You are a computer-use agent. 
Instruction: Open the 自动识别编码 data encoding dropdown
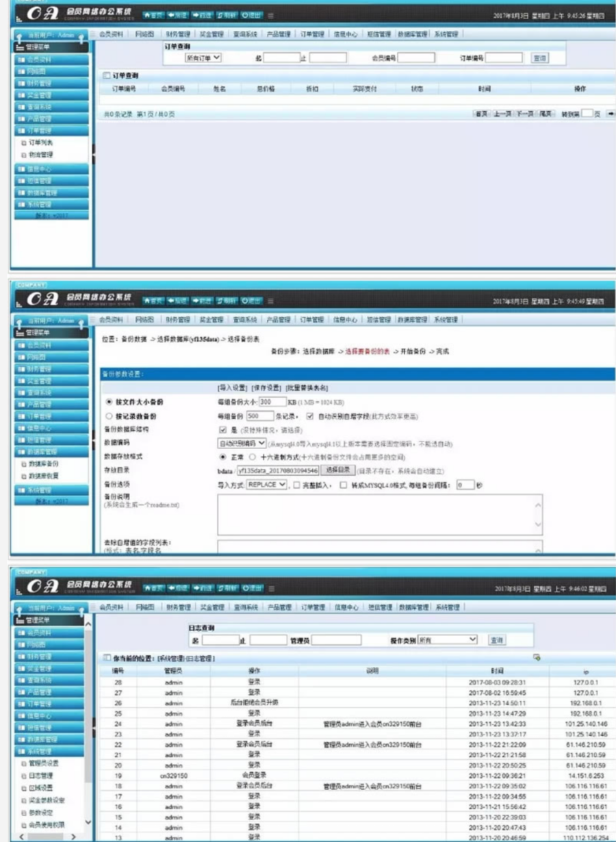[x=242, y=443]
